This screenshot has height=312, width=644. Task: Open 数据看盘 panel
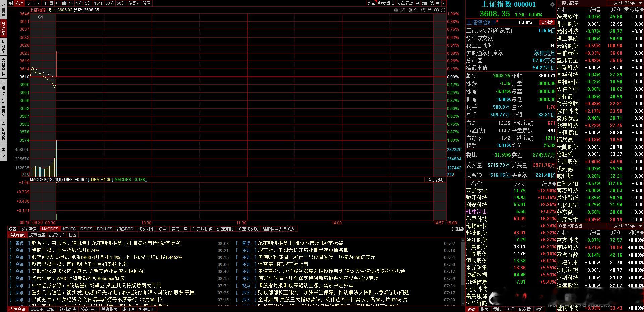(x=386, y=3)
